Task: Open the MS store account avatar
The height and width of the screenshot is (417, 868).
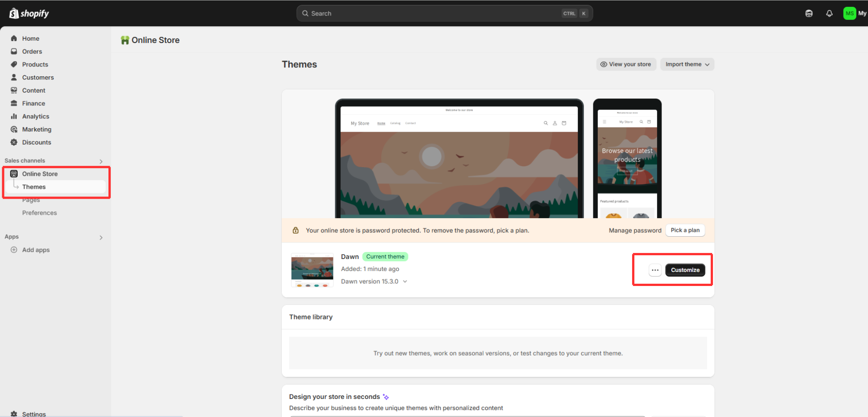Action: 849,13
